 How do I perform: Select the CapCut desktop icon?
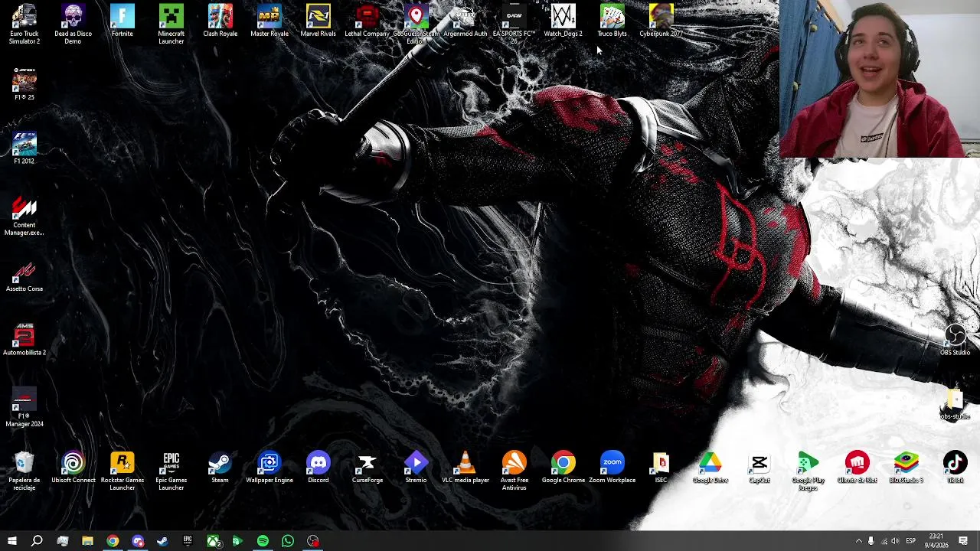(x=759, y=468)
